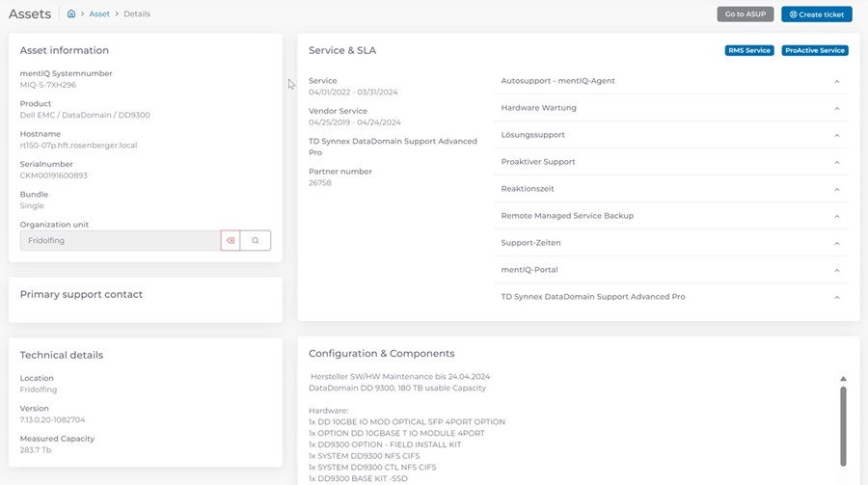Click the Create ticket button
Viewport: 868px width, 485px height.
(816, 14)
